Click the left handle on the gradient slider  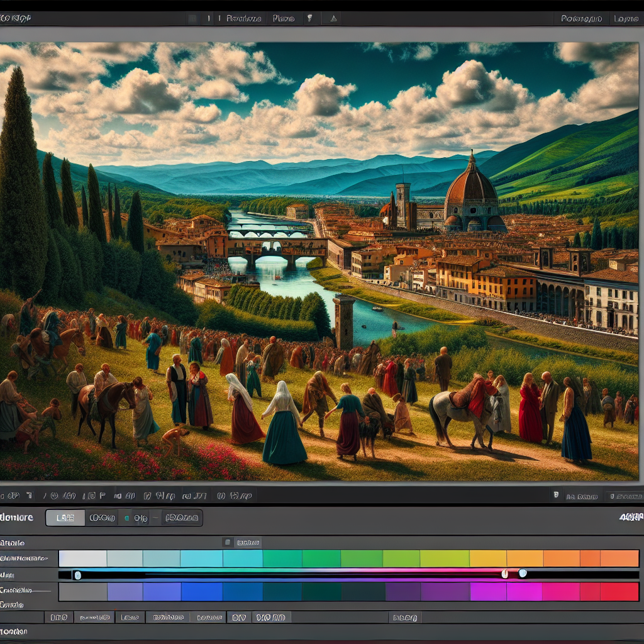pos(77,575)
